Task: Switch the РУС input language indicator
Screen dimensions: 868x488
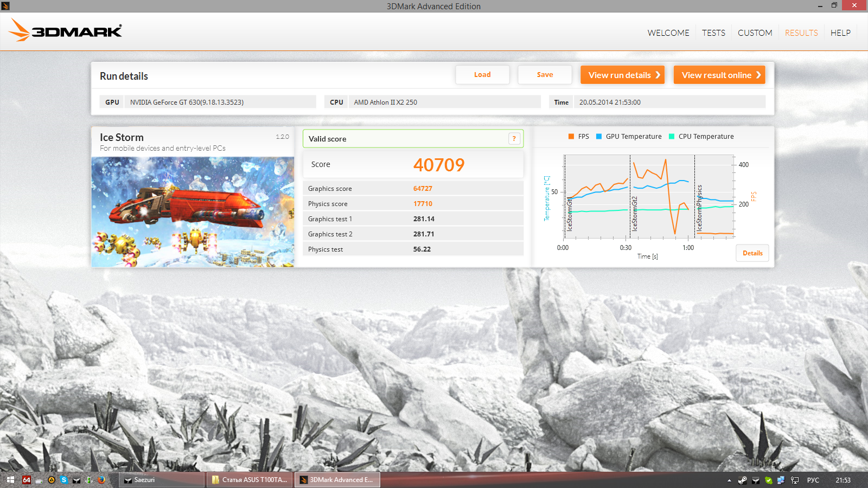Action: tap(813, 480)
